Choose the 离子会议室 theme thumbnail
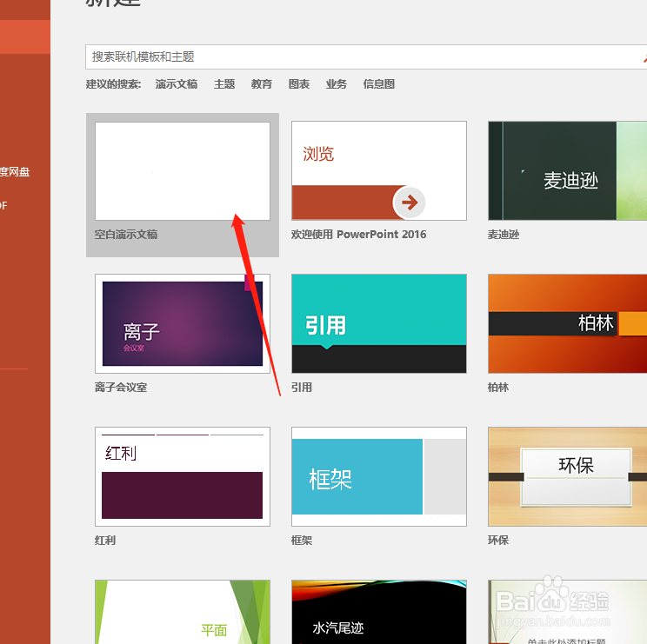647x644 pixels. coord(183,323)
